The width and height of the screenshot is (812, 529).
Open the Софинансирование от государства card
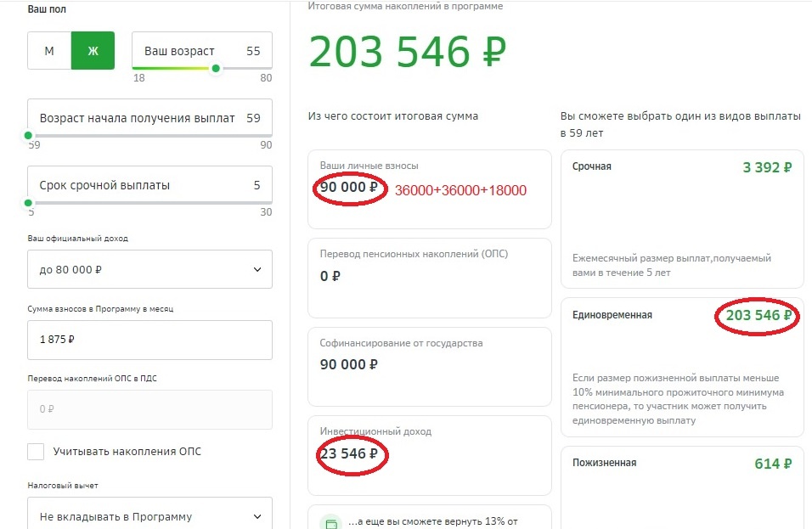pyautogui.click(x=429, y=367)
